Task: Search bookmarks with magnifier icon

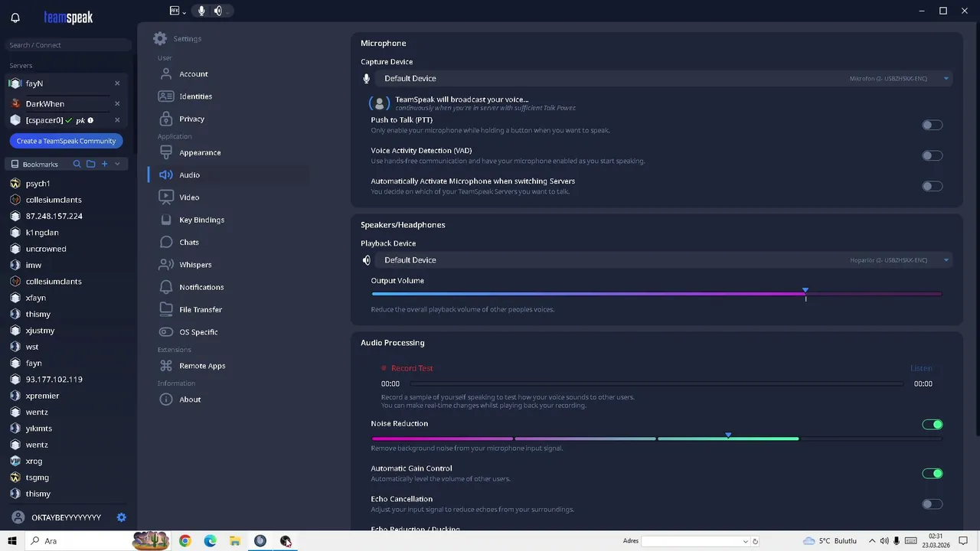Action: (x=77, y=165)
